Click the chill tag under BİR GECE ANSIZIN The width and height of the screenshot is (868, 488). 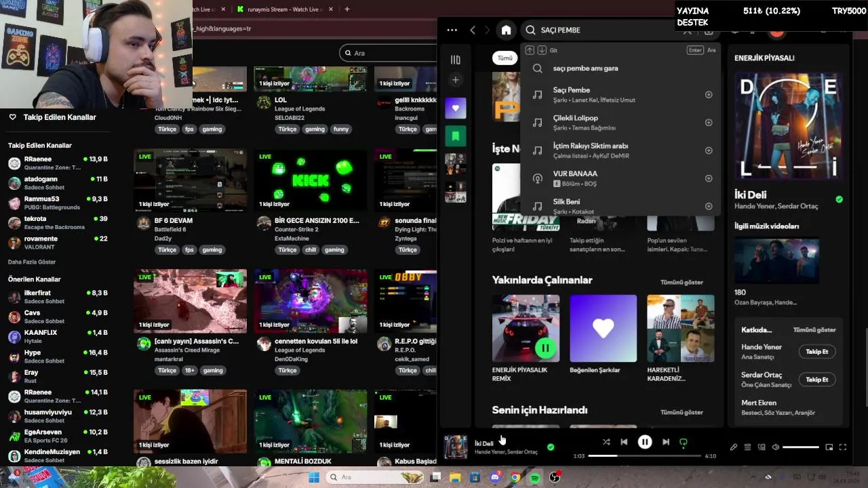pyautogui.click(x=311, y=249)
